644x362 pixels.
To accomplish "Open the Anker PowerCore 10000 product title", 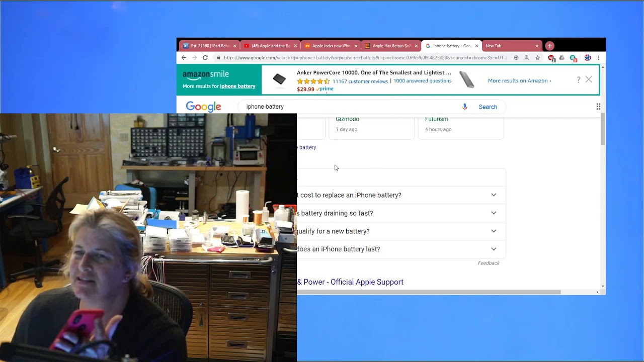I will click(374, 73).
